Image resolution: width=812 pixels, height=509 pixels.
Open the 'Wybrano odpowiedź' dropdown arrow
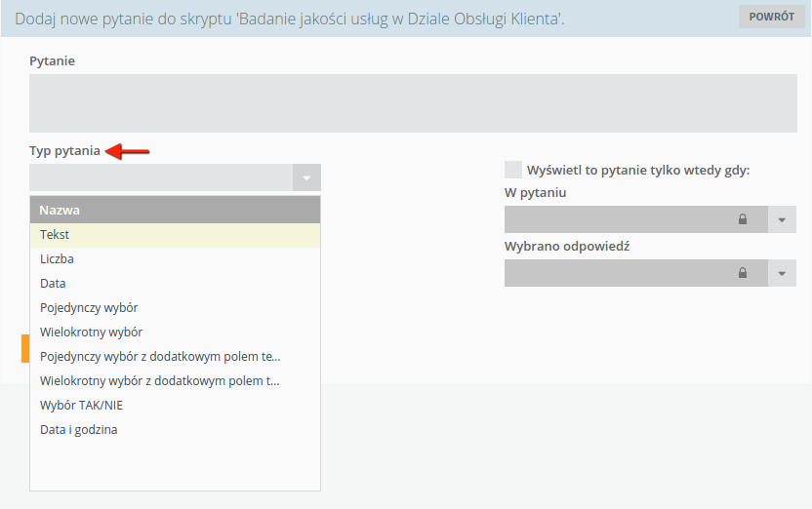tap(782, 273)
